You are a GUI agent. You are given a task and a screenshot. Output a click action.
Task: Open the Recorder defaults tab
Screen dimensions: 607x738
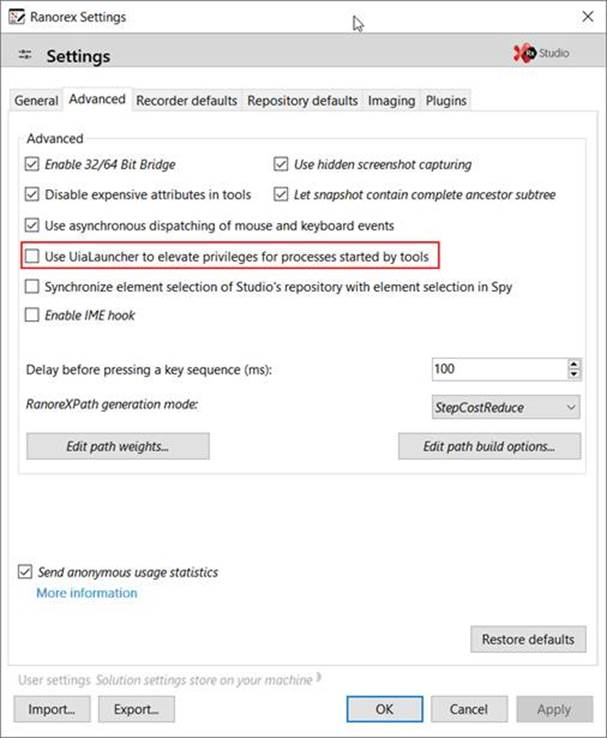(186, 100)
